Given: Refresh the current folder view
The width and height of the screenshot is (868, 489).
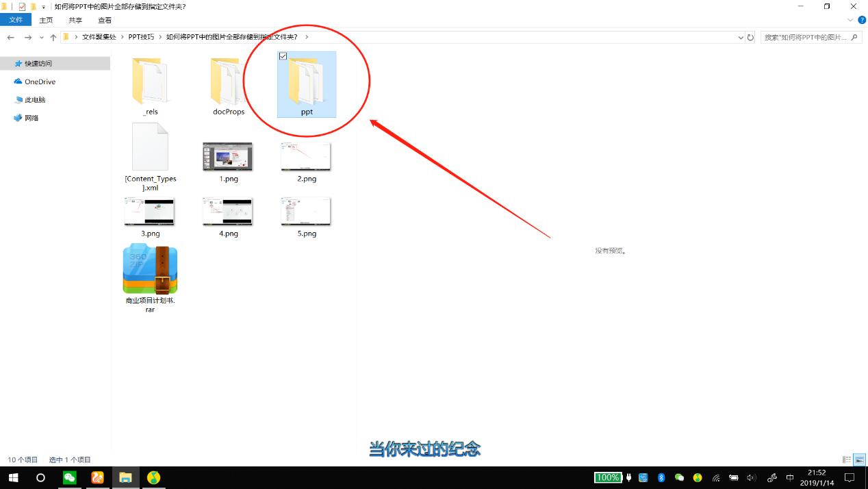Looking at the screenshot, I should [x=750, y=38].
